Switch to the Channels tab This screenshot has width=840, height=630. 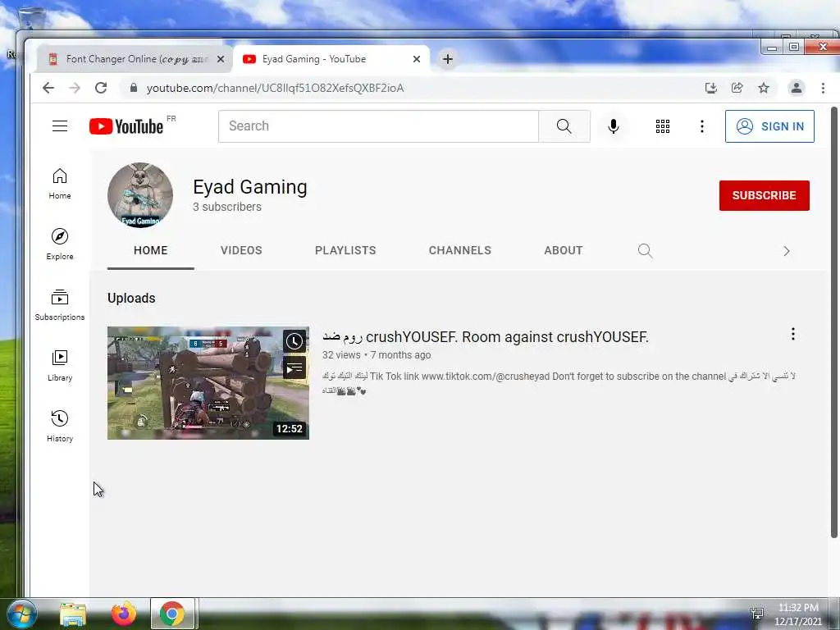click(459, 251)
